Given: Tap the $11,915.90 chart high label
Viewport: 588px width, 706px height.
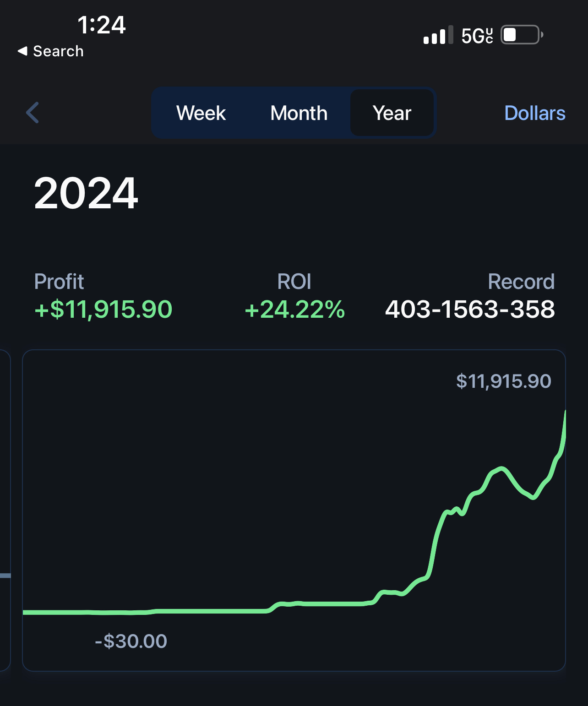Looking at the screenshot, I should (503, 381).
